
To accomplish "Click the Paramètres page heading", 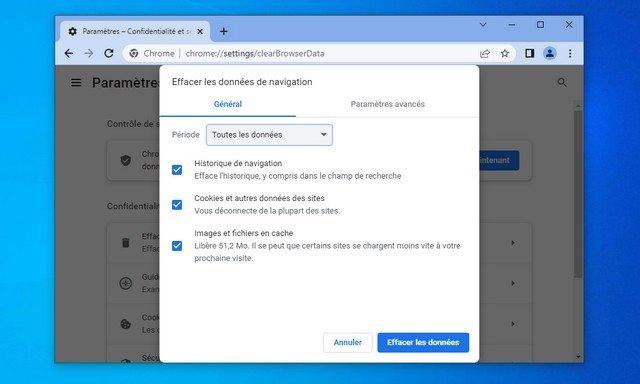I will click(126, 83).
